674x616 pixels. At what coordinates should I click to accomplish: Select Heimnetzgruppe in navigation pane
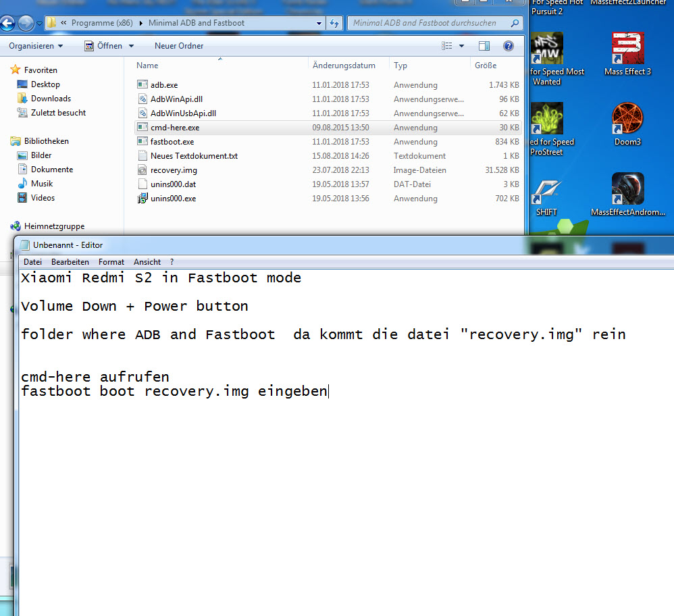54,226
